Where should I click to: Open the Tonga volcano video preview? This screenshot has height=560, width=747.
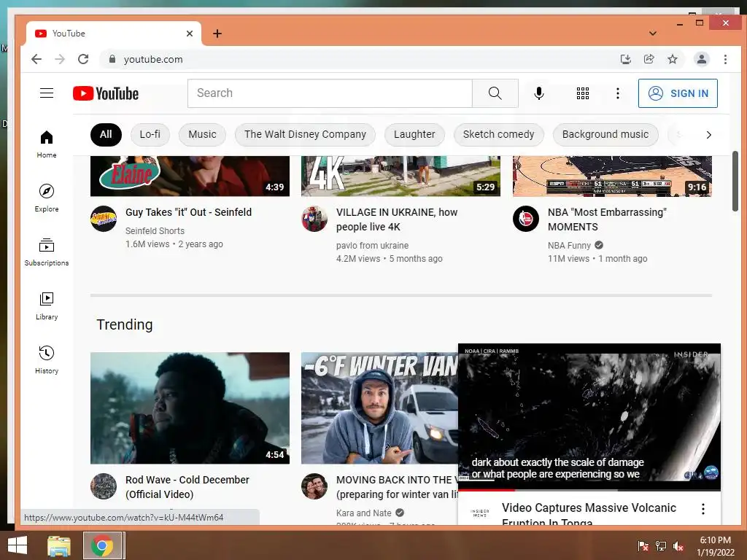pyautogui.click(x=589, y=415)
